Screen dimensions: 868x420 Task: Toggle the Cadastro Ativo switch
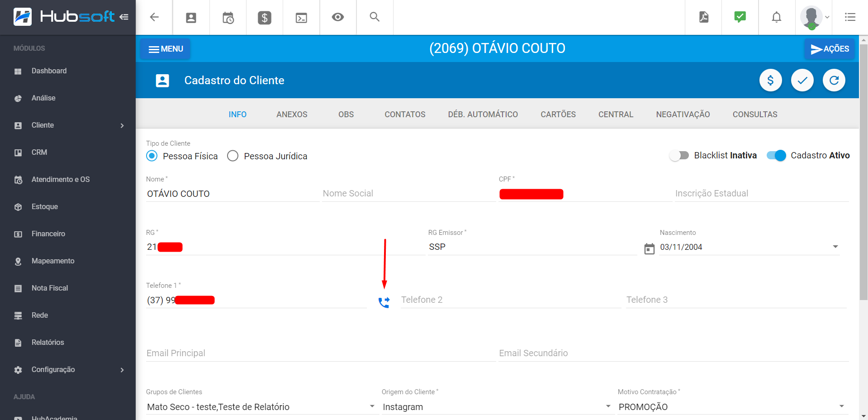[776, 156]
